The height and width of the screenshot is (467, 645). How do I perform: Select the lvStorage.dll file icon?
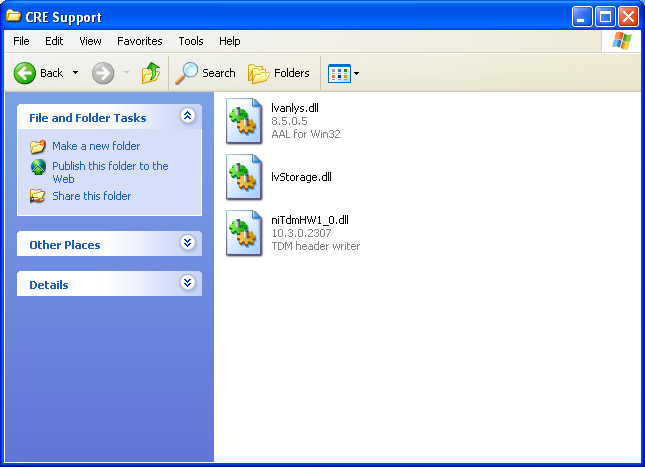pos(244,177)
